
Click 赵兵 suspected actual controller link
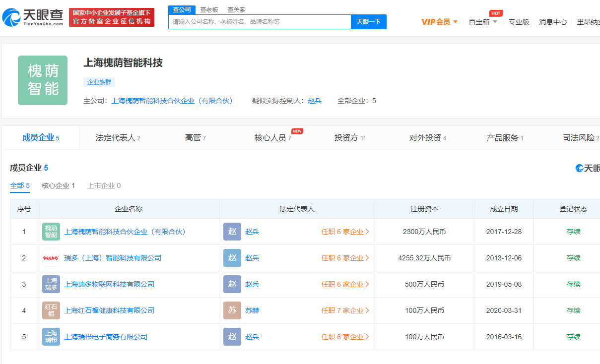pyautogui.click(x=315, y=101)
